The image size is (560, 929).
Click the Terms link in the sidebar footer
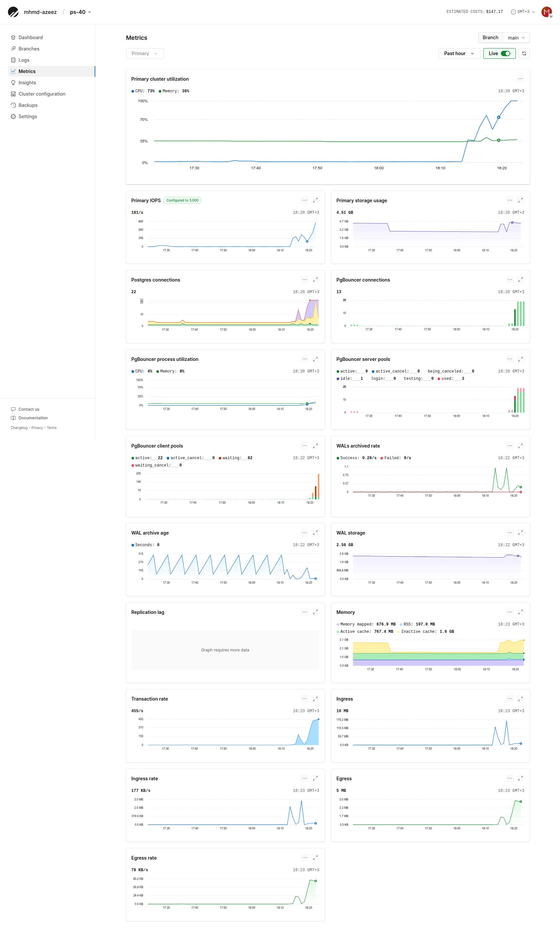[52, 428]
